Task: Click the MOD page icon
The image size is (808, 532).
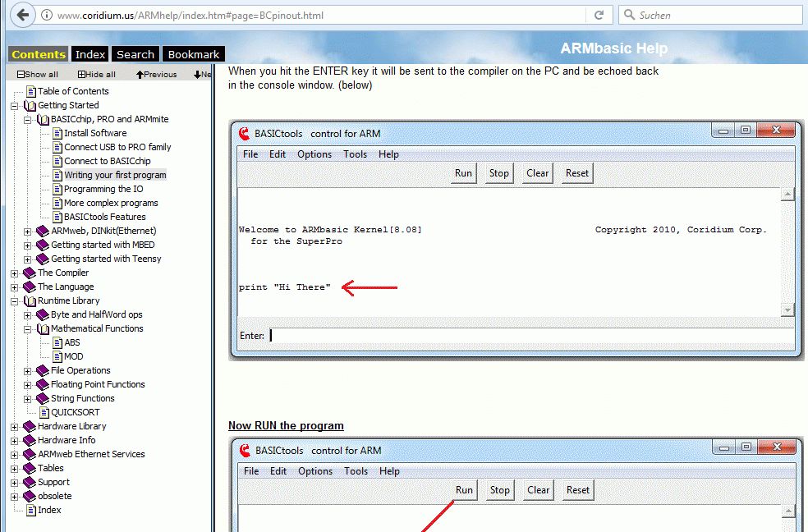Action: [57, 357]
